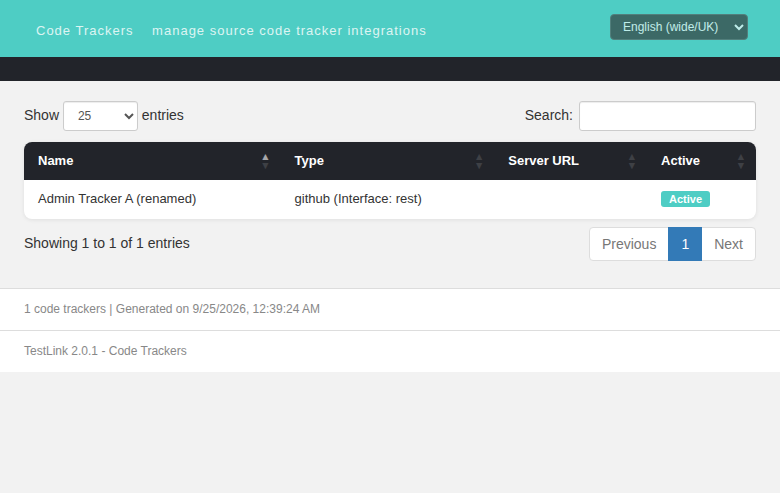The height and width of the screenshot is (493, 780).
Task: Open the Show entries count dropdown
Action: [100, 116]
